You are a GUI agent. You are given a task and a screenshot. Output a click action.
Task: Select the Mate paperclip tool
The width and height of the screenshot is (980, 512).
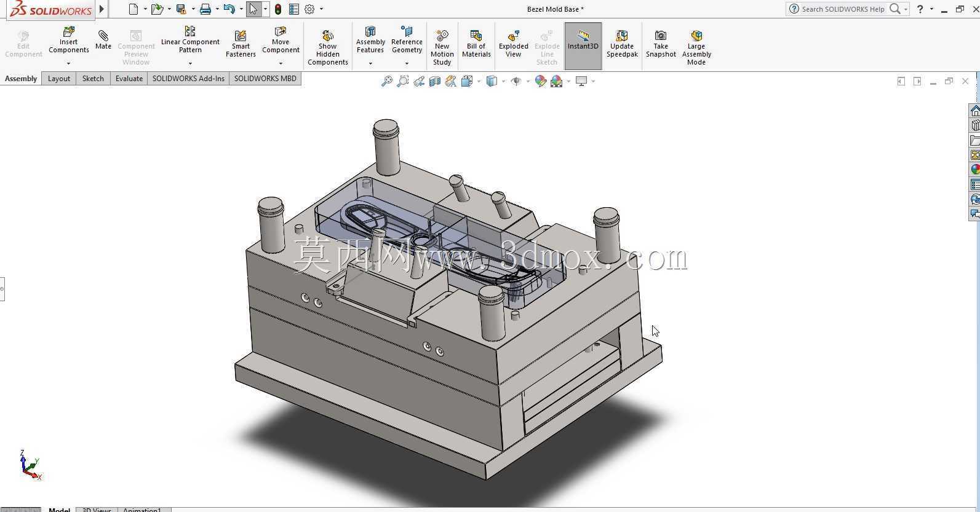tap(103, 39)
